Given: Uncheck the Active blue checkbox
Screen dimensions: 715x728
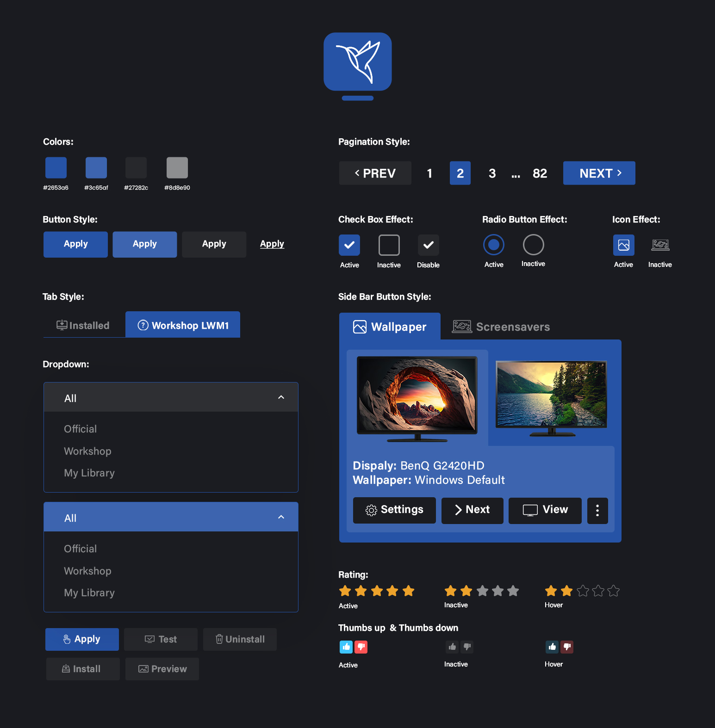Looking at the screenshot, I should pyautogui.click(x=349, y=245).
